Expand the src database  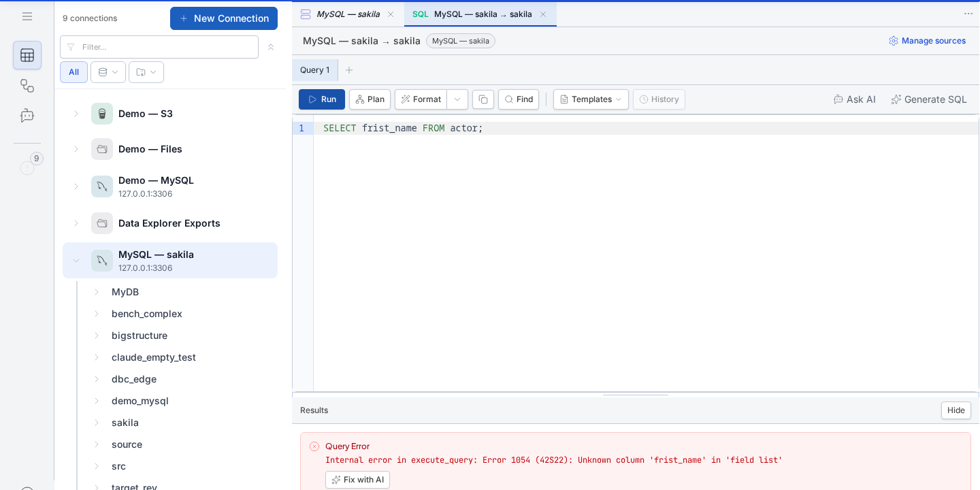97,466
